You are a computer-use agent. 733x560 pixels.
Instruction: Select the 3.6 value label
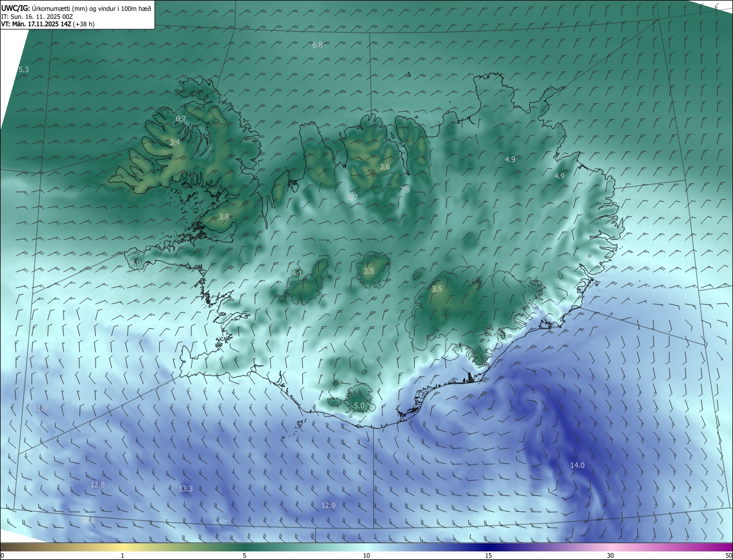coord(385,167)
